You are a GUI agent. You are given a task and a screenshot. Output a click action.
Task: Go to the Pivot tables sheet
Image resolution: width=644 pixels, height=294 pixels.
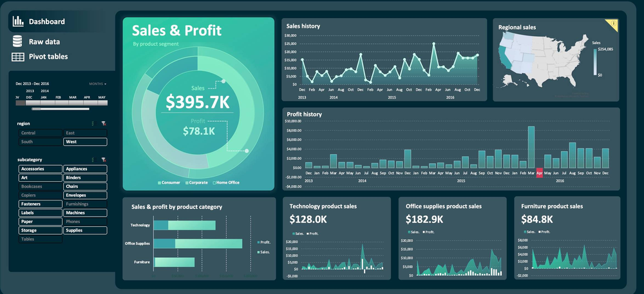[40, 57]
